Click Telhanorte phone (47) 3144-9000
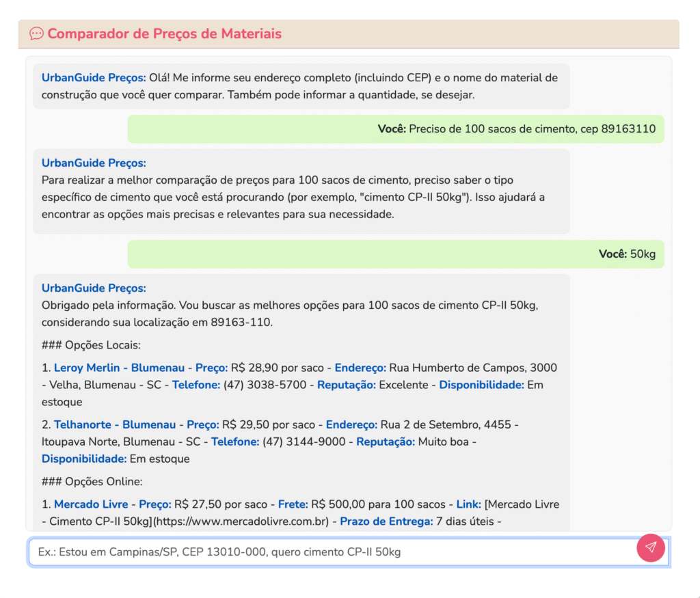Image resolution: width=700 pixels, height=598 pixels. coord(304,441)
